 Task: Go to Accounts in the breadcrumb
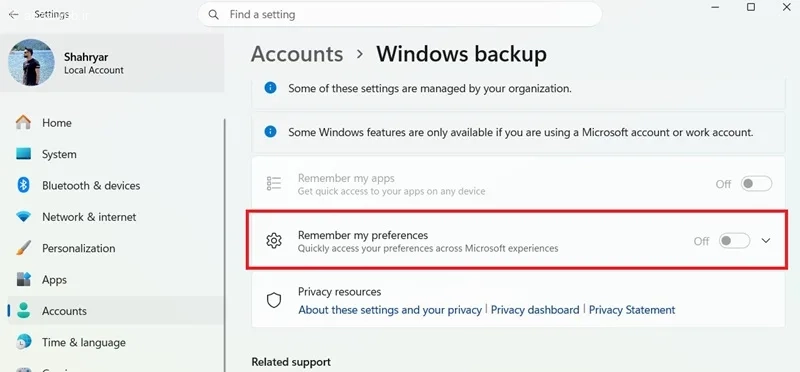point(297,54)
